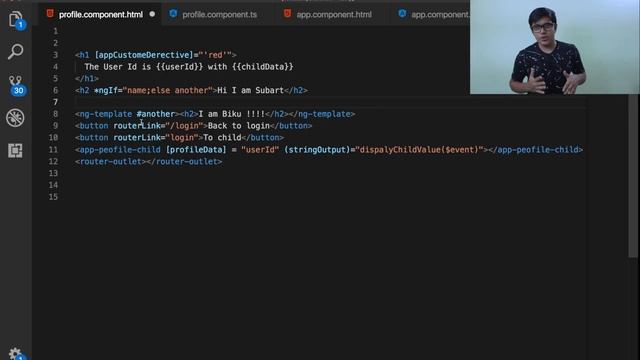Click the text 'Hi I am Subart'

pos(250,91)
